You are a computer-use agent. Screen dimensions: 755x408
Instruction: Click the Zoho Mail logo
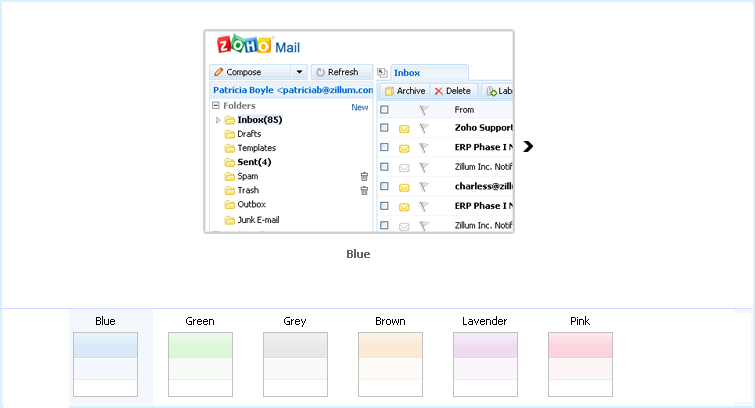pos(258,46)
